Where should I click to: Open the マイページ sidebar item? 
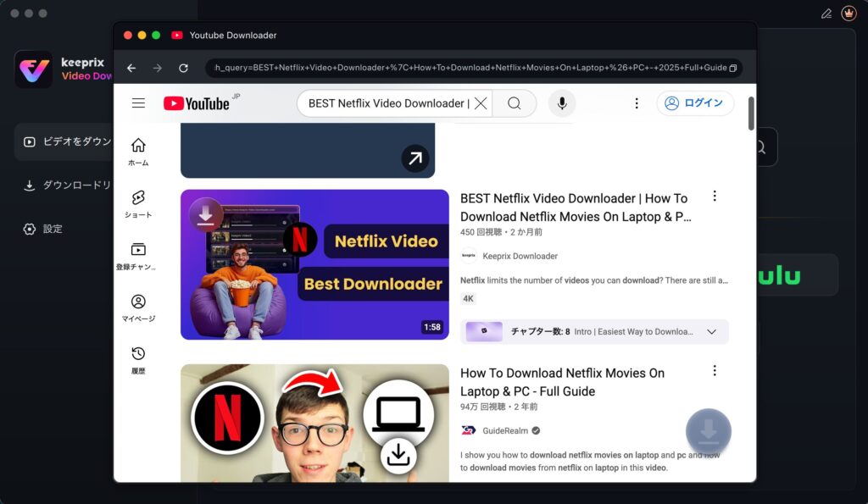[138, 308]
